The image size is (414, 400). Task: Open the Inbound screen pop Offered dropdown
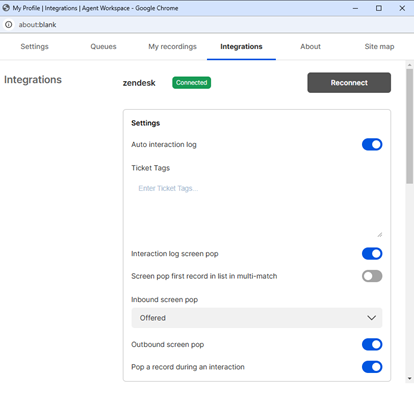[257, 318]
